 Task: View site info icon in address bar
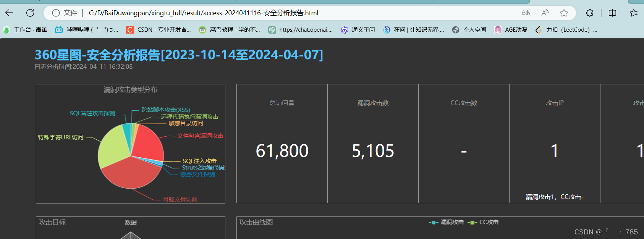[x=56, y=13]
